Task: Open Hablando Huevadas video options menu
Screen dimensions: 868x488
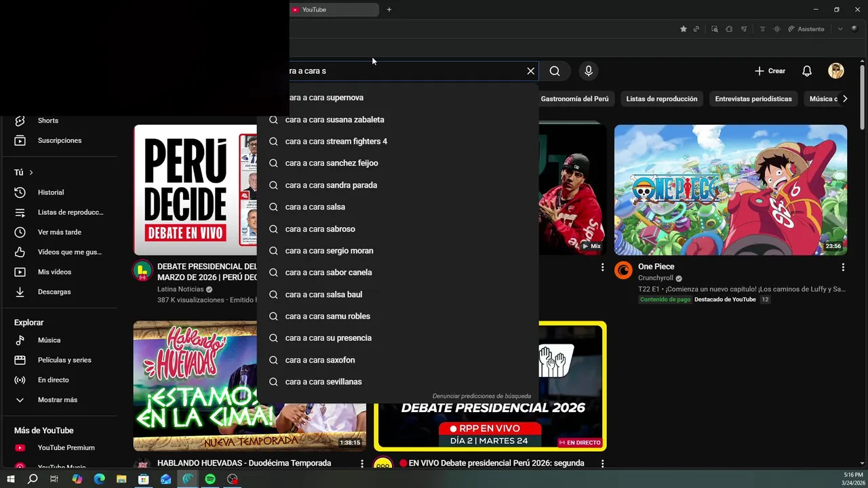Action: click(362, 464)
